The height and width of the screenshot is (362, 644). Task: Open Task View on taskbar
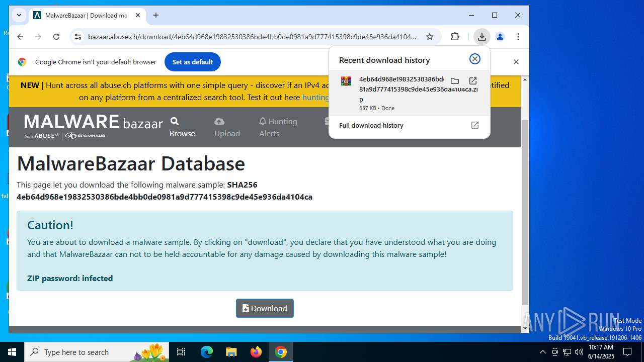(181, 352)
